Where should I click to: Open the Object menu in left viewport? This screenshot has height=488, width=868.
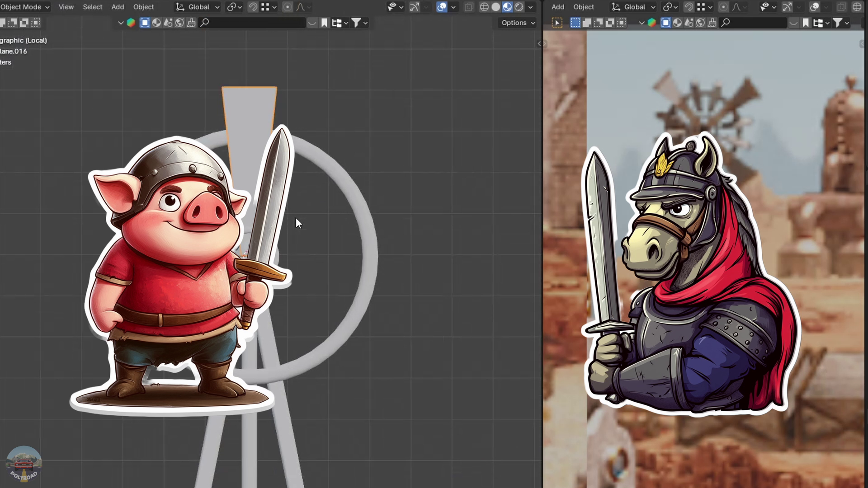pyautogui.click(x=144, y=7)
